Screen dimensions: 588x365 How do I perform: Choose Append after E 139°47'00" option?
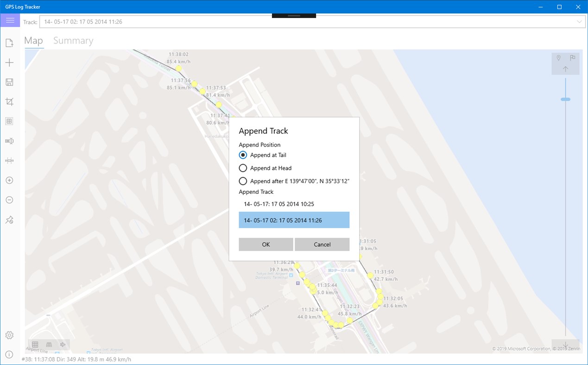click(243, 181)
